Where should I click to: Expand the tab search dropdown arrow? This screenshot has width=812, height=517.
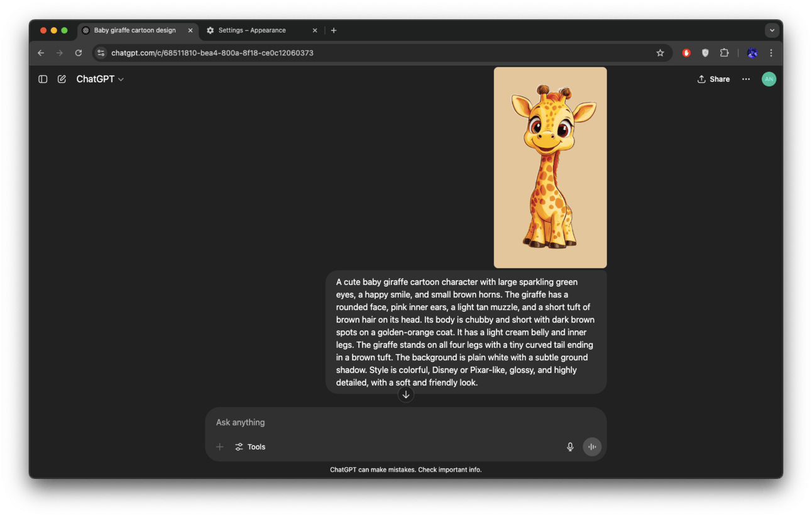click(x=772, y=30)
